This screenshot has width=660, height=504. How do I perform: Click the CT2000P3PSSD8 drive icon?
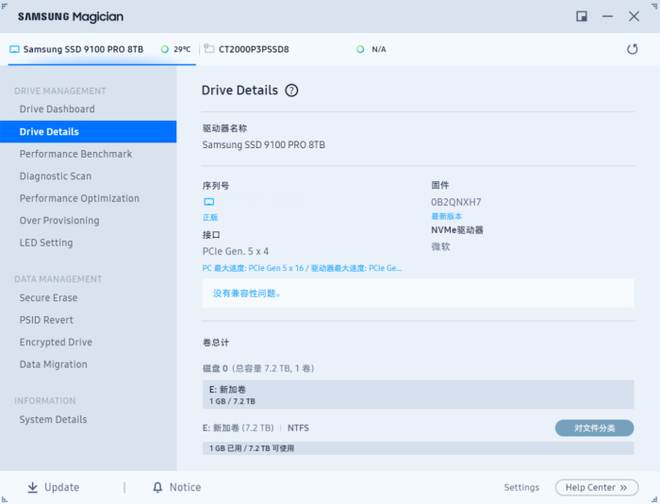209,49
